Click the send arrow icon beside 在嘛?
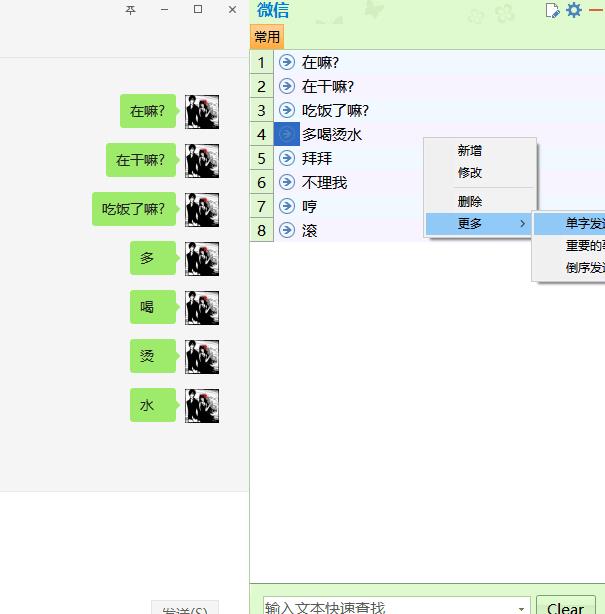Image resolution: width=605 pixels, height=614 pixels. [287, 62]
